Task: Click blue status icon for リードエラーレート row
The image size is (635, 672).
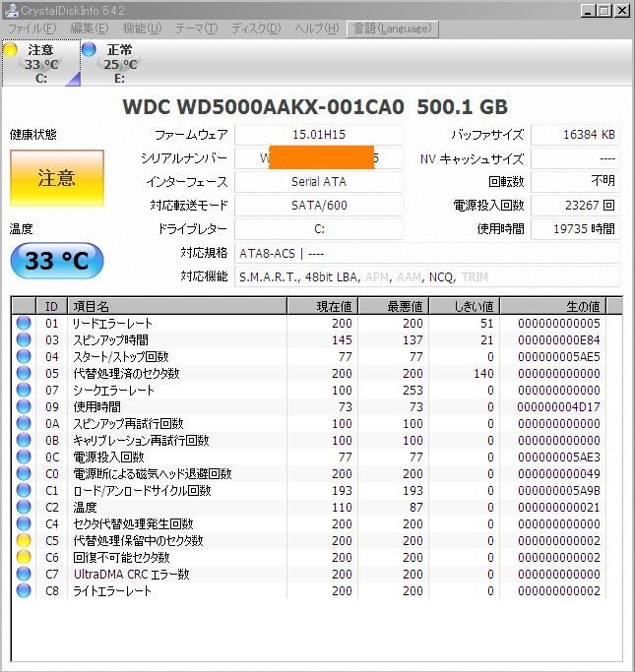Action: pyautogui.click(x=24, y=323)
